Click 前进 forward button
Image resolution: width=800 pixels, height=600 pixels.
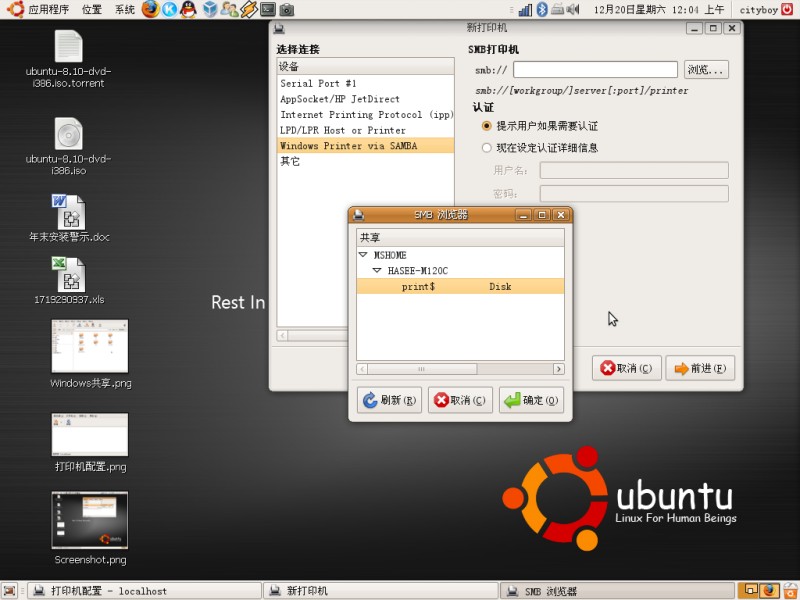pos(700,368)
